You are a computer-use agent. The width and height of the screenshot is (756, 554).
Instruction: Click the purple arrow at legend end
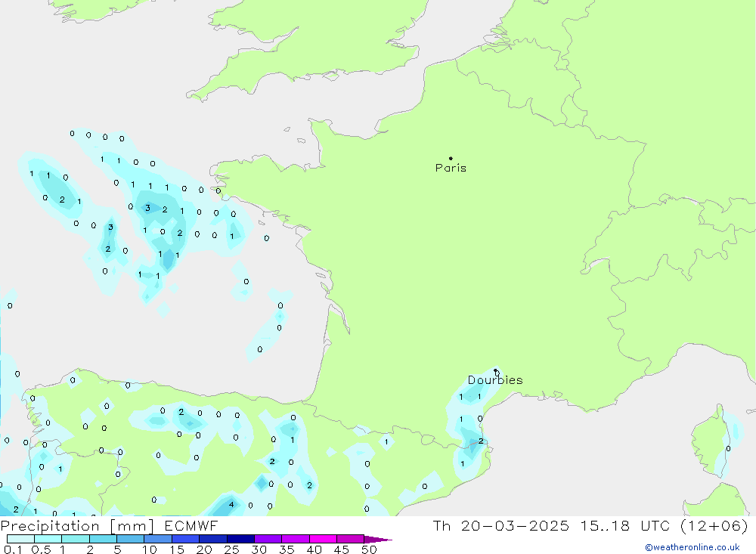click(378, 539)
